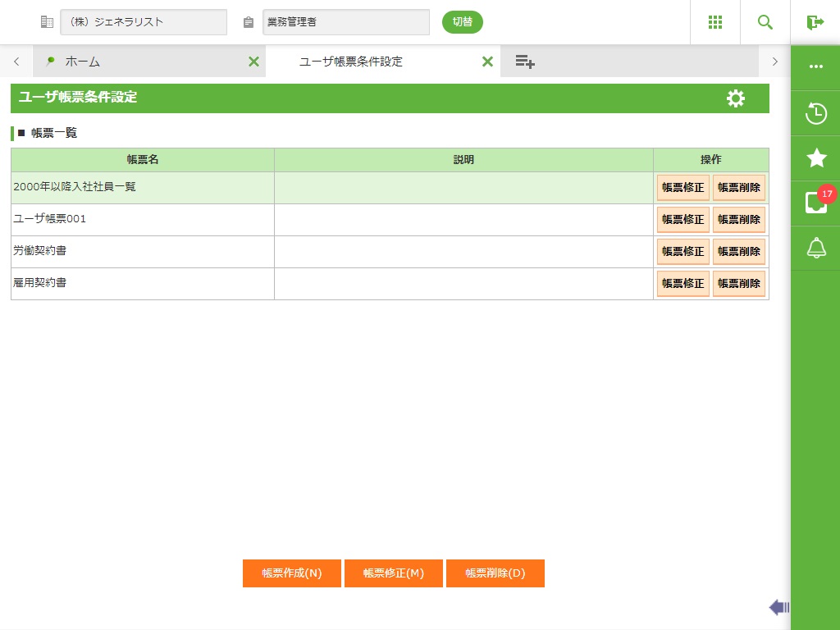The height and width of the screenshot is (630, 840).
Task: Click the 業務管理者 role field
Action: click(345, 22)
